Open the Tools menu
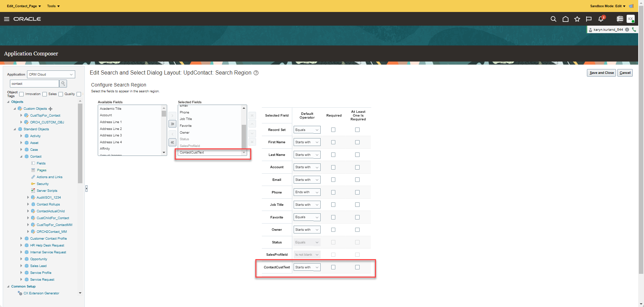This screenshot has height=307, width=644. tap(53, 6)
